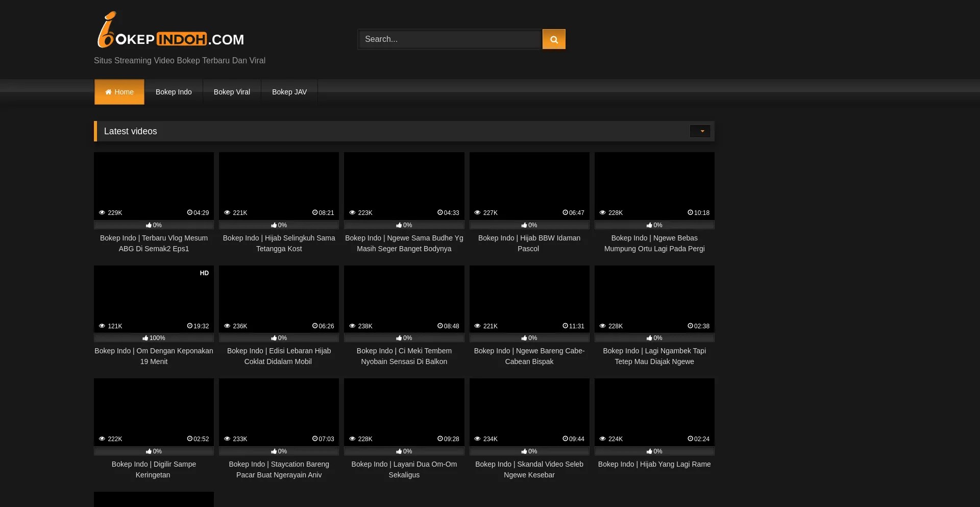Viewport: 980px width, 507px height.
Task: Click the thumbs-up icon under the 02:24 video
Action: 649,451
